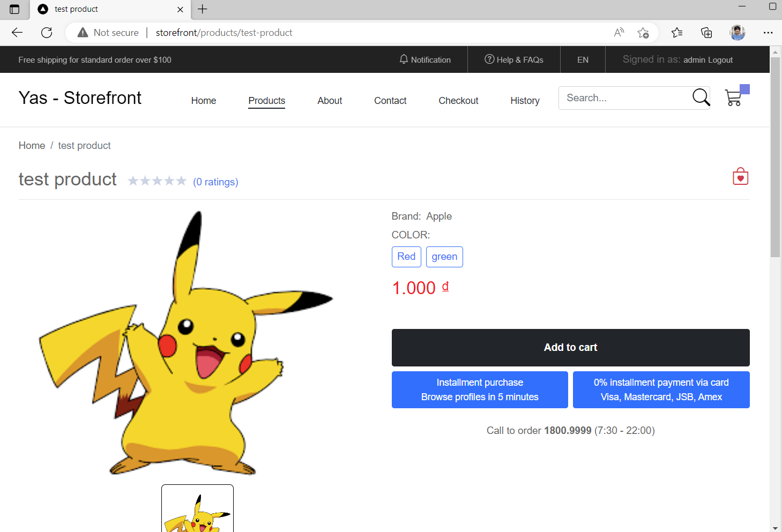Rate the product by clicking the first star

pyautogui.click(x=133, y=181)
